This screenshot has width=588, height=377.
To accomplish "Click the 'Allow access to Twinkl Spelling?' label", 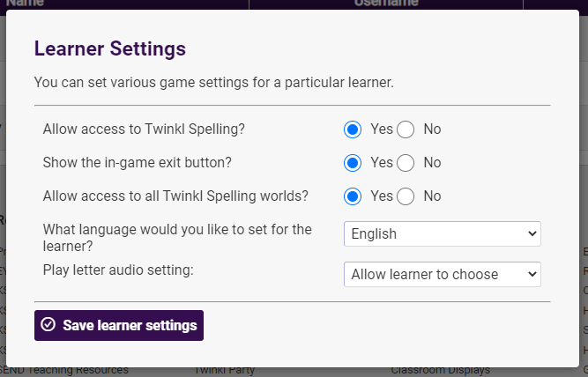I will click(x=144, y=129).
